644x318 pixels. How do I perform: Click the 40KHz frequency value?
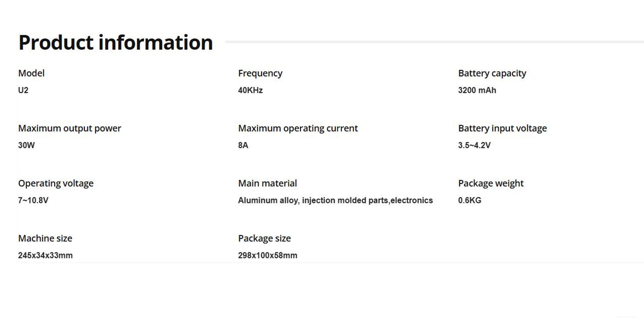tap(250, 90)
